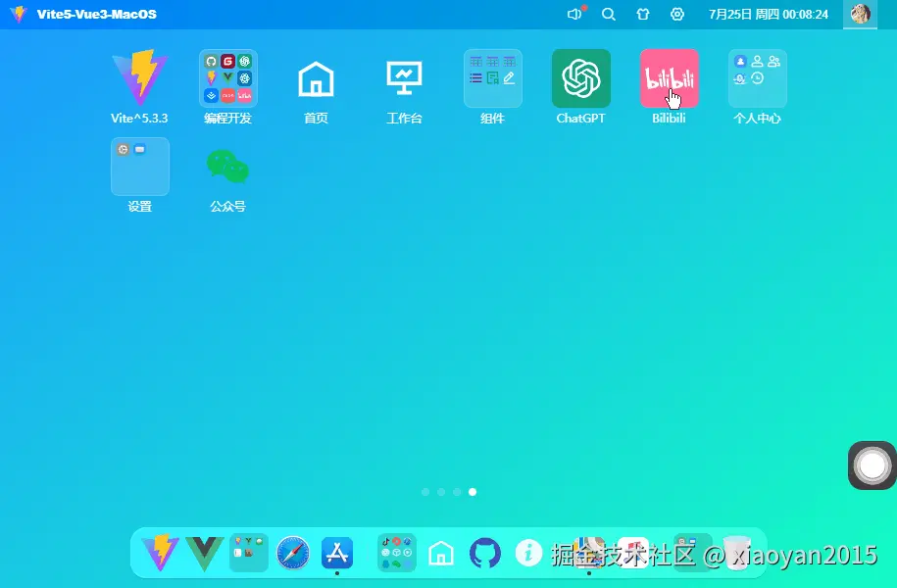Go to the third desktop page dot
This screenshot has width=897, height=588.
pyautogui.click(x=457, y=492)
